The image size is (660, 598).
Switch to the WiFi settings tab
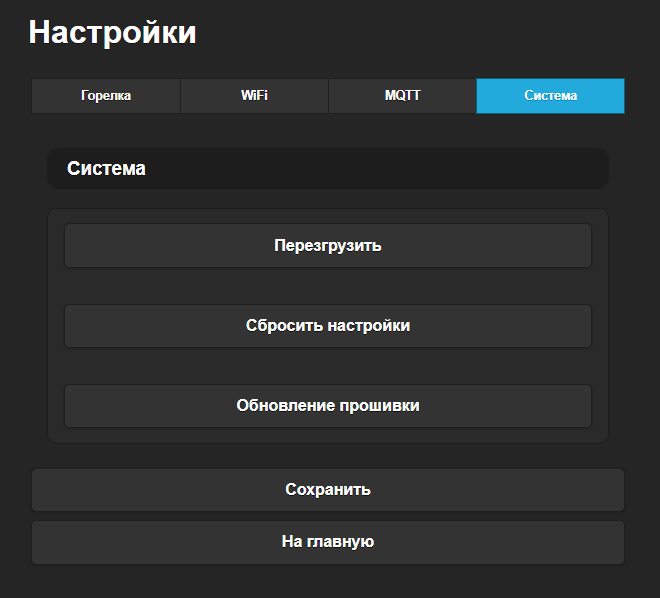[254, 96]
